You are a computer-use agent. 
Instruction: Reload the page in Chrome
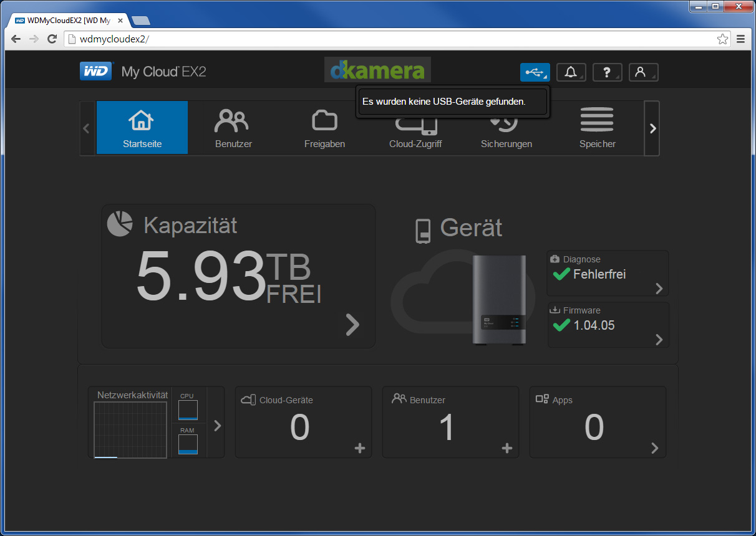pyautogui.click(x=52, y=39)
